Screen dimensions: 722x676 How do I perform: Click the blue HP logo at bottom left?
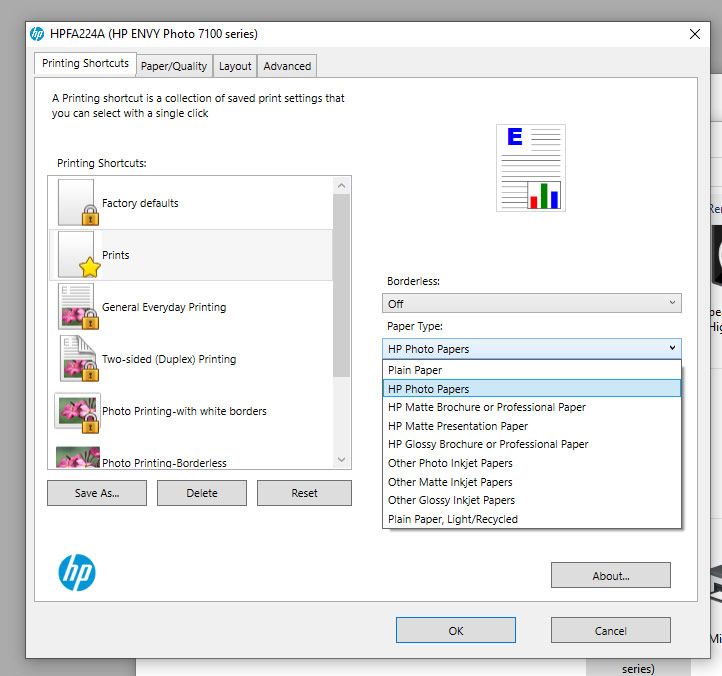[77, 572]
